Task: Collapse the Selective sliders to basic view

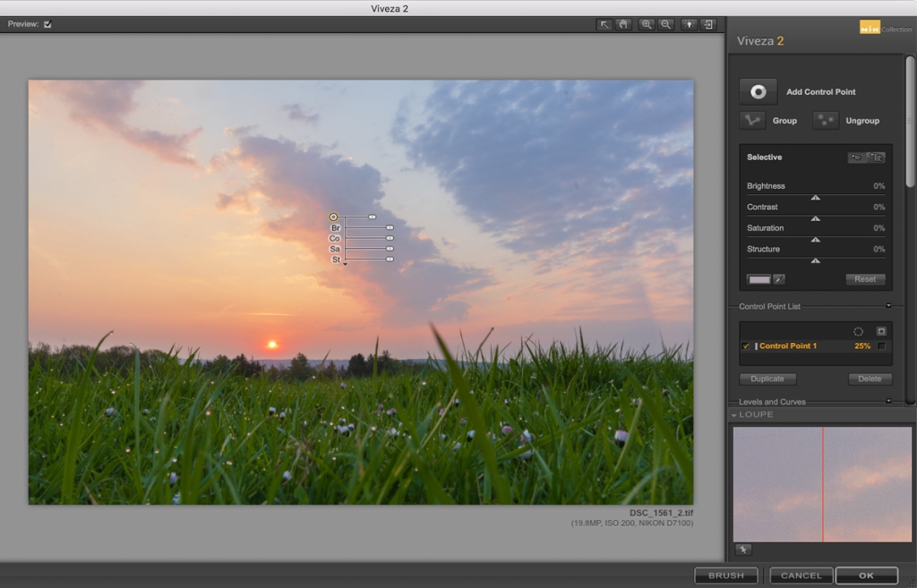Action: 856,158
